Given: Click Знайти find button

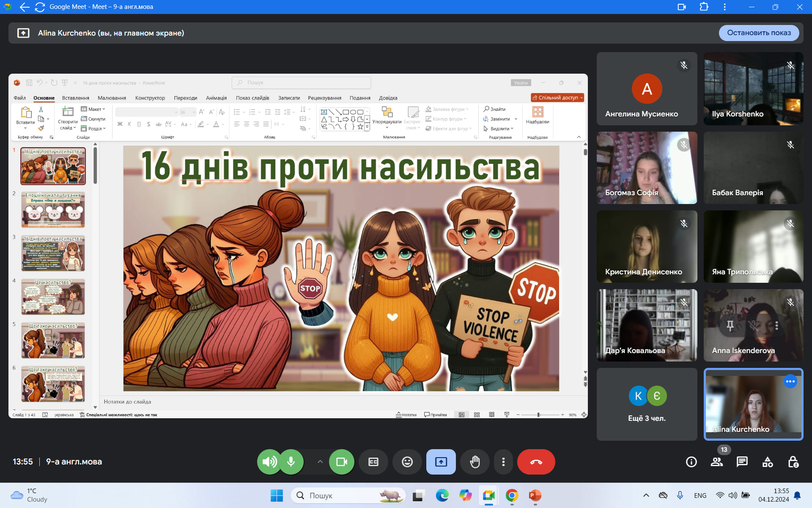Looking at the screenshot, I should click(x=494, y=109).
